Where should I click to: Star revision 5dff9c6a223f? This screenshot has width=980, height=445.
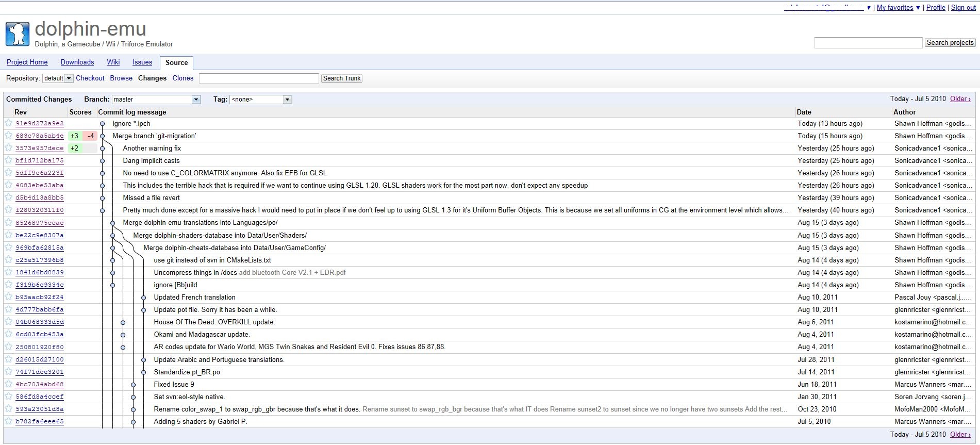(9, 172)
